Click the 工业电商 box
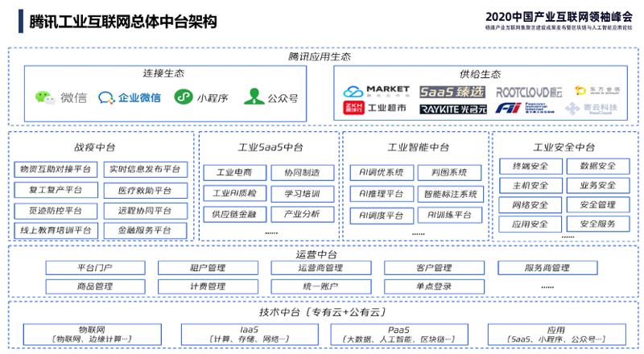Viewport: 644px width, 354px height. click(234, 172)
